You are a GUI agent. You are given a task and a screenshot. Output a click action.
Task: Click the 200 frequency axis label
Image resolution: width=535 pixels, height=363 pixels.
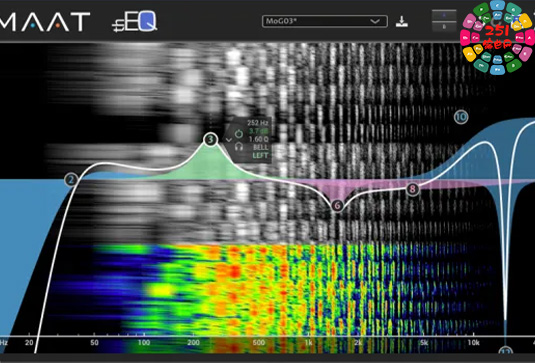tap(193, 343)
